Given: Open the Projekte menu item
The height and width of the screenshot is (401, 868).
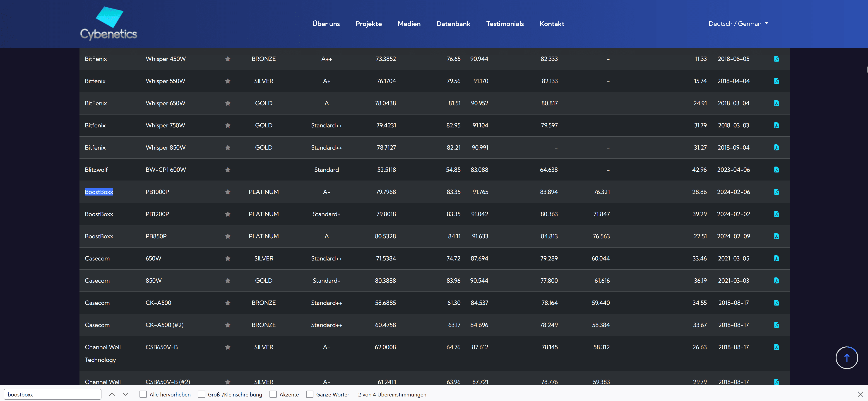Looking at the screenshot, I should coord(368,24).
